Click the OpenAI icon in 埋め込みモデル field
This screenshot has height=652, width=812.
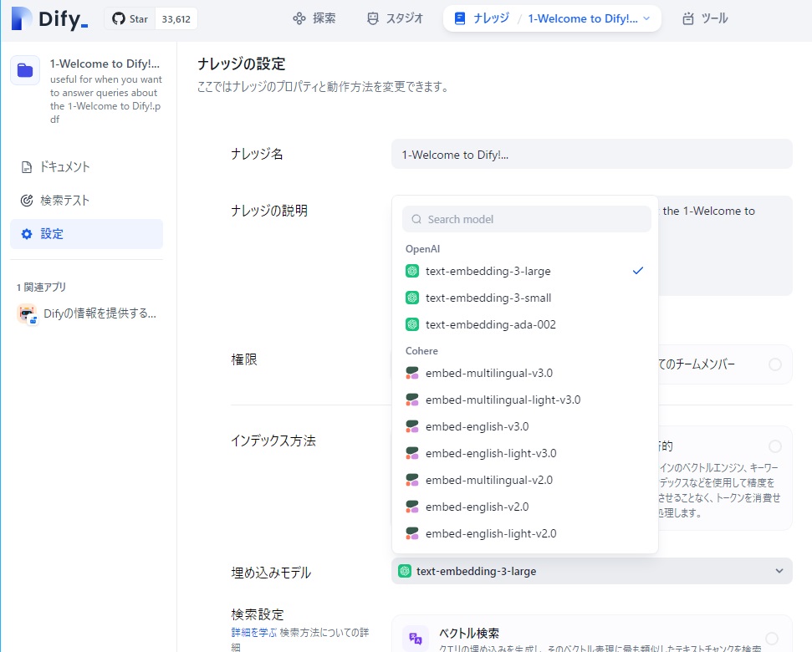click(x=405, y=571)
